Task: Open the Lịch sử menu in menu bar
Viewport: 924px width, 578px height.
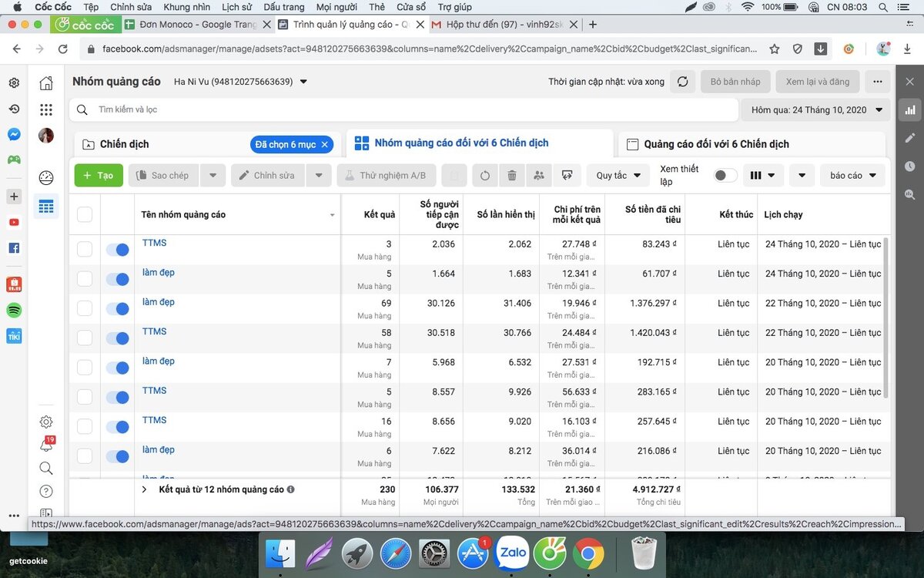Action: point(236,7)
